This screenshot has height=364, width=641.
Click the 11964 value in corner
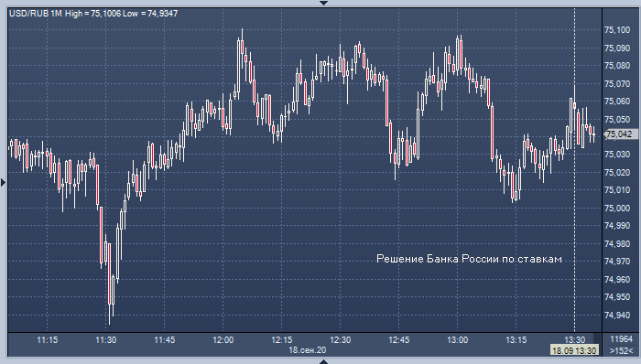(x=621, y=339)
